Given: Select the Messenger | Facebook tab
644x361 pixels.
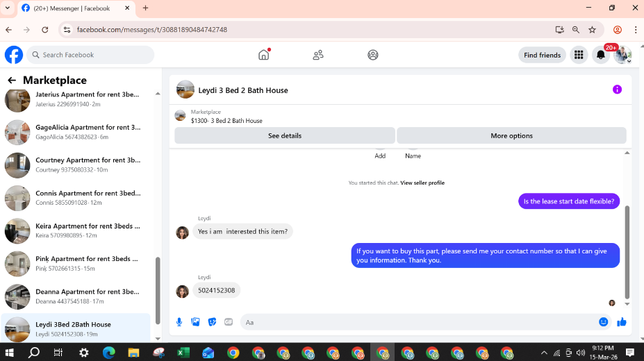Looking at the screenshot, I should 76,8.
